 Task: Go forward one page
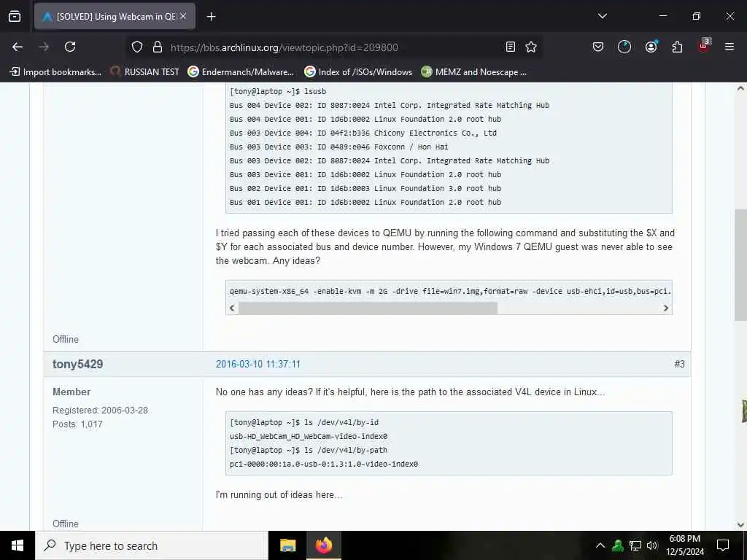tap(44, 47)
